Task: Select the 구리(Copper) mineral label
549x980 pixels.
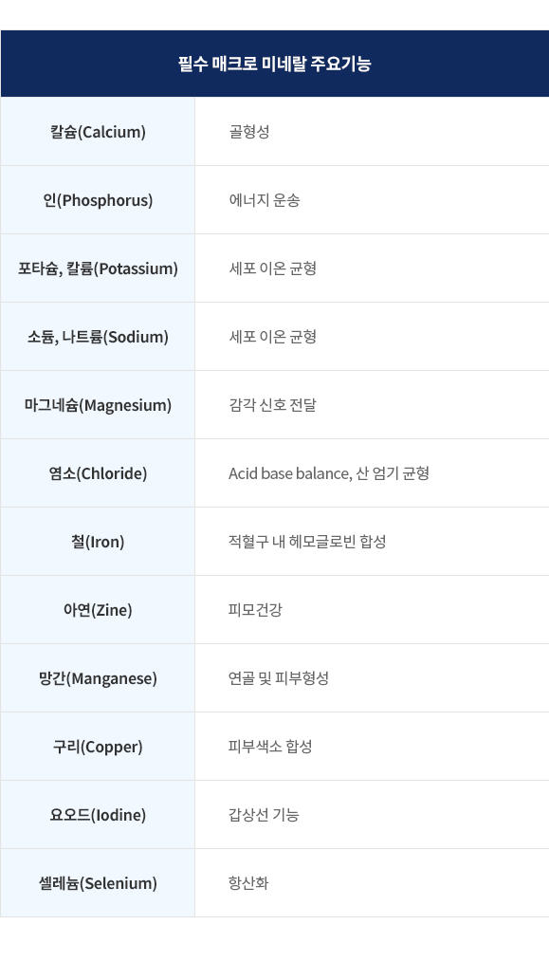Action: [x=98, y=747]
